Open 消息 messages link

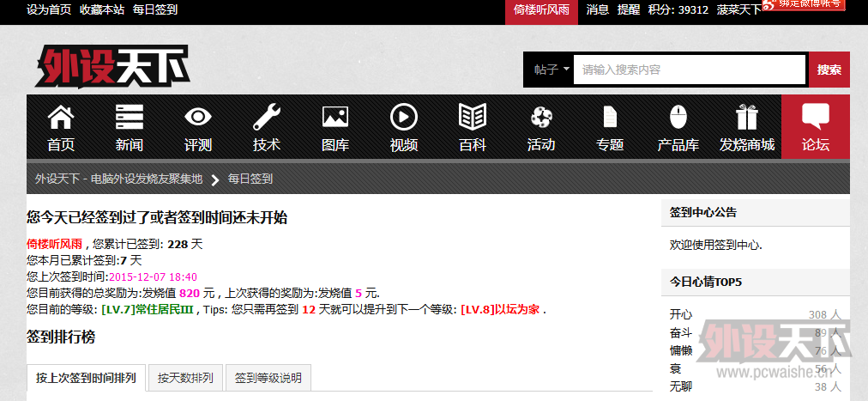click(598, 9)
